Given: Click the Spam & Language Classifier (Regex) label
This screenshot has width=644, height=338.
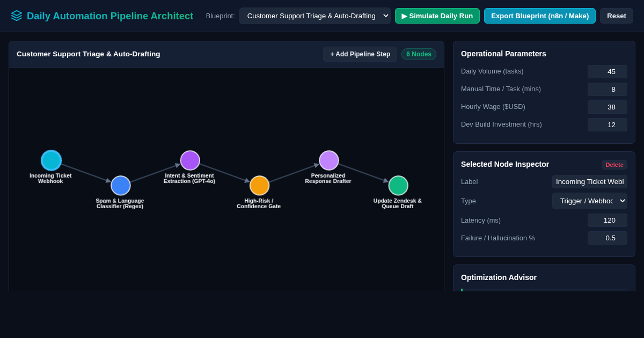Looking at the screenshot, I should (120, 204).
